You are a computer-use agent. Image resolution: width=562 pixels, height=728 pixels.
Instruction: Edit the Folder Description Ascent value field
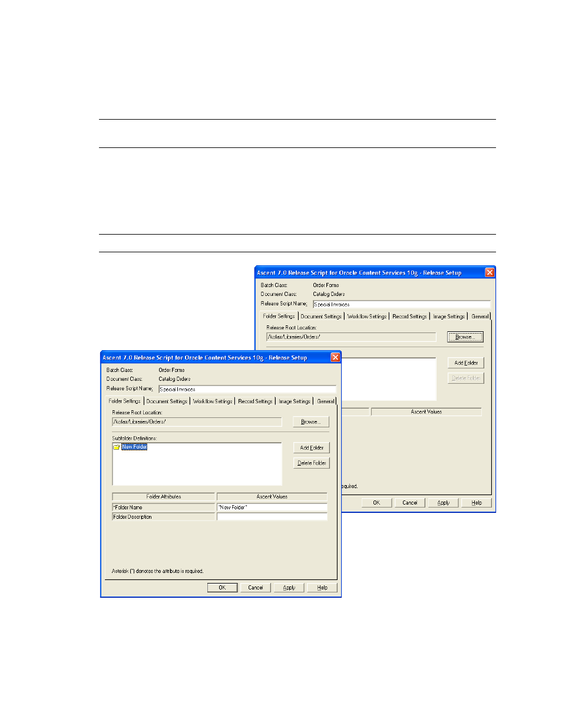pos(272,517)
